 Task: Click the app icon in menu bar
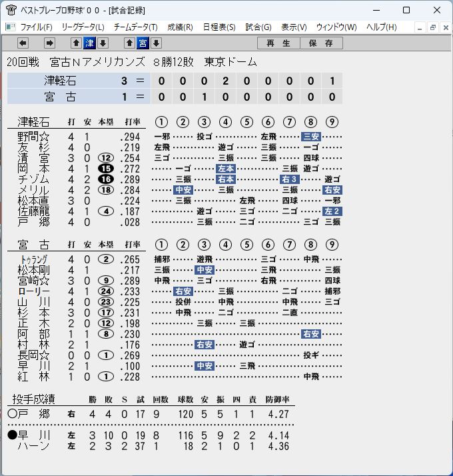tap(11, 27)
